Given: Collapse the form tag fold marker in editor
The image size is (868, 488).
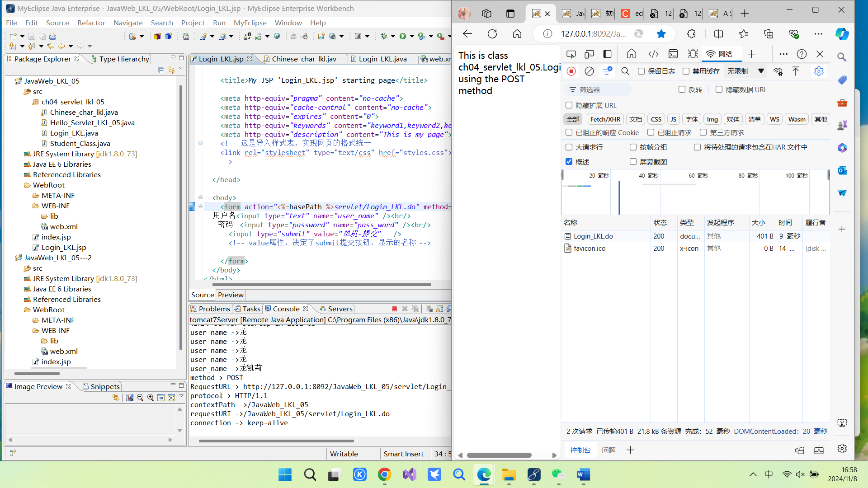Looking at the screenshot, I should [x=200, y=206].
